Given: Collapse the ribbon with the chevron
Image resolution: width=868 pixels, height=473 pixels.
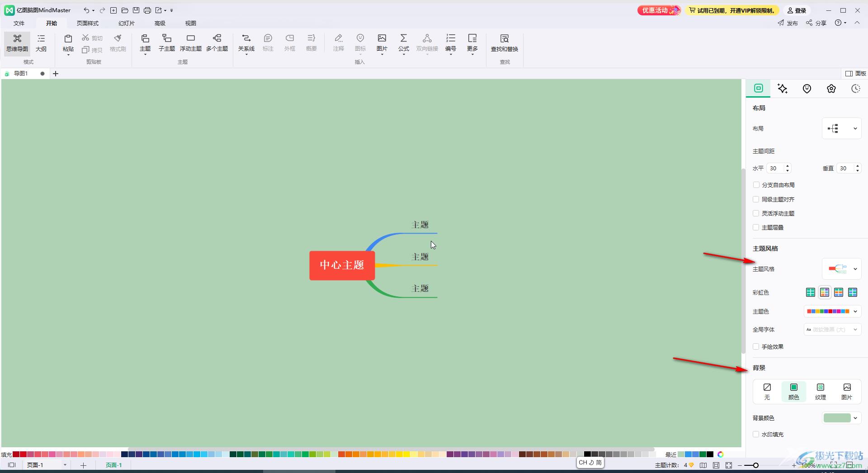Looking at the screenshot, I should coord(857,23).
